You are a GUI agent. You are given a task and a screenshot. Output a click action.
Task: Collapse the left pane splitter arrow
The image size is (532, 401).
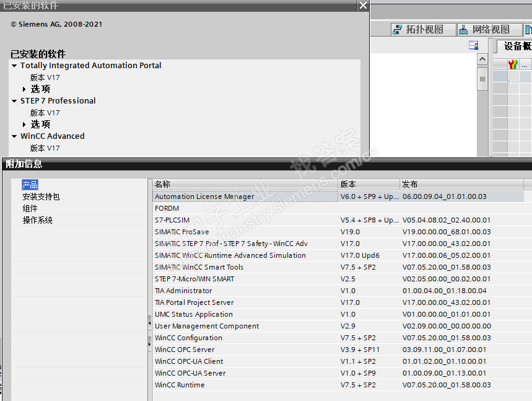149,324
